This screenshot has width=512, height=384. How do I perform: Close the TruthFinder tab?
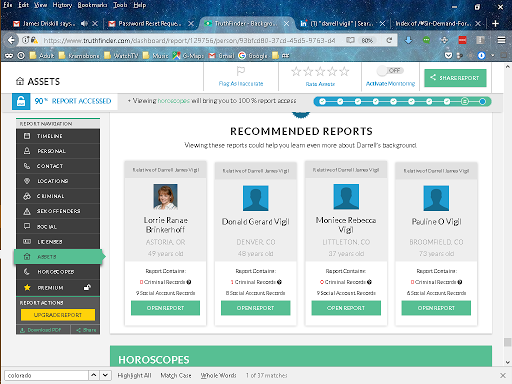(286, 23)
